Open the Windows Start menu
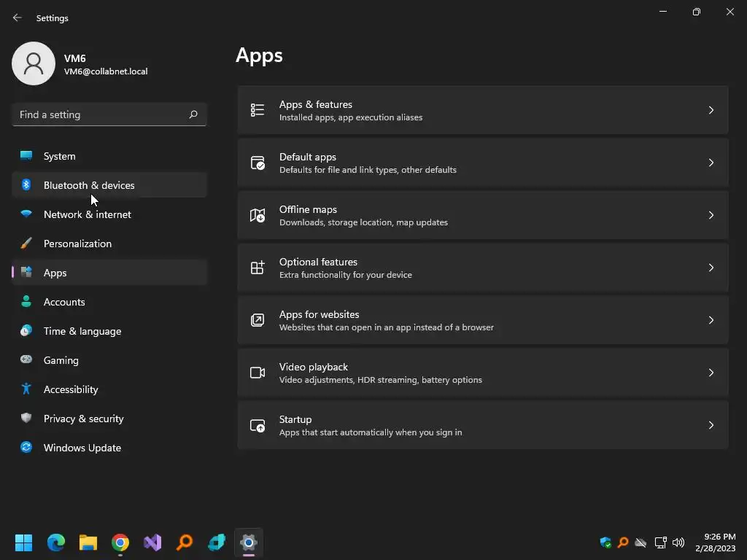Viewport: 747px width, 560px height. click(23, 542)
